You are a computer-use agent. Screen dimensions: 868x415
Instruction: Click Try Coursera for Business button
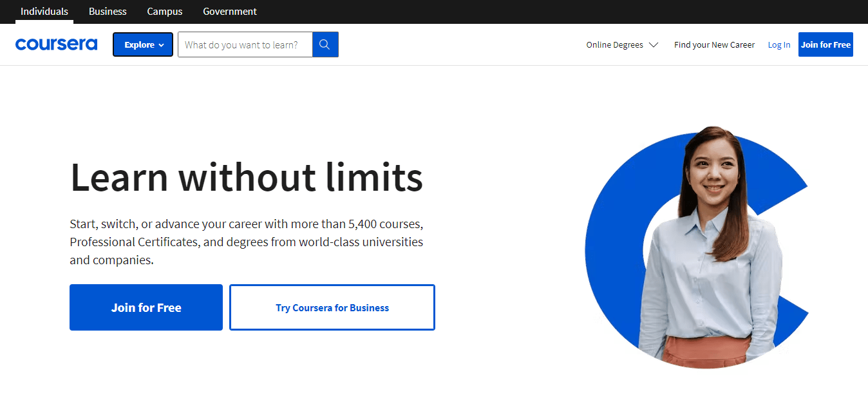point(332,307)
